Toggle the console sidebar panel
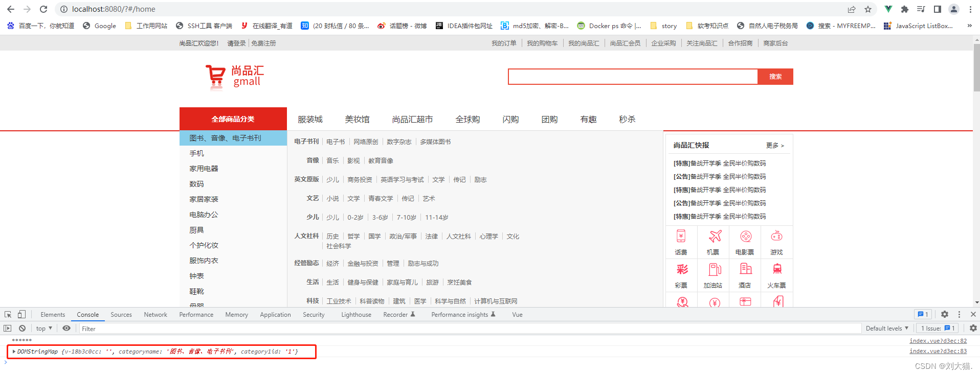This screenshot has height=375, width=980. pos(8,329)
